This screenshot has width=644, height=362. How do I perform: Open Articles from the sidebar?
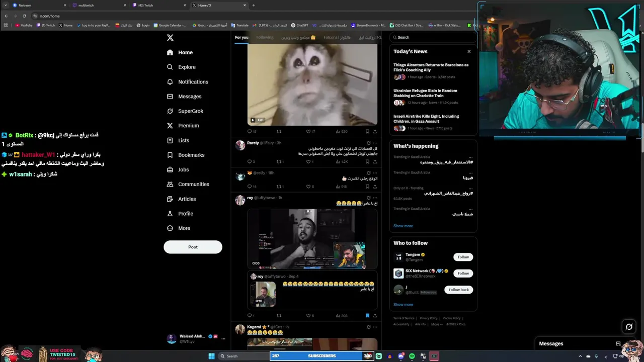pos(181,199)
